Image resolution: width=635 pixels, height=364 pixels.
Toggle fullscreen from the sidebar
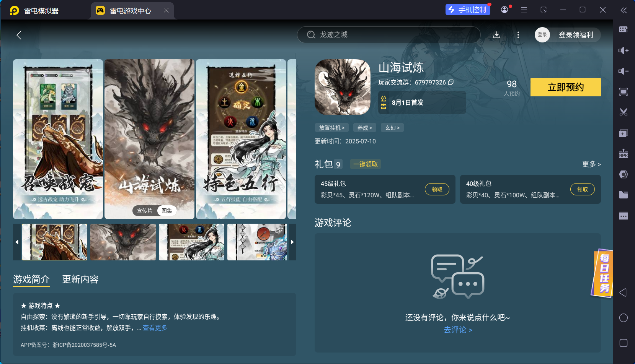[624, 92]
